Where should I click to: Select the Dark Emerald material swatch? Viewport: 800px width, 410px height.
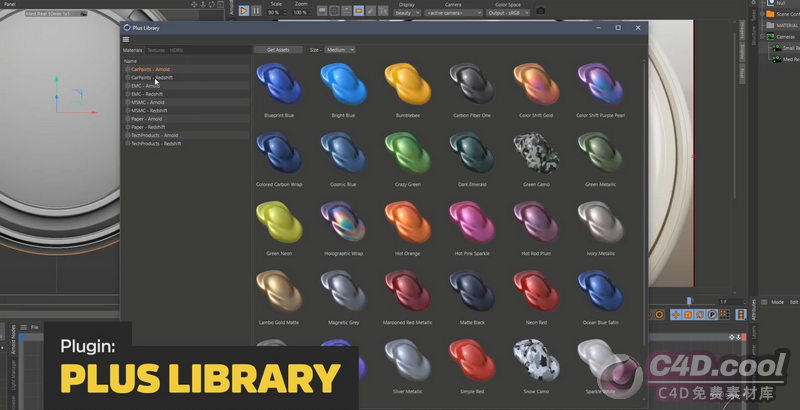[472, 152]
